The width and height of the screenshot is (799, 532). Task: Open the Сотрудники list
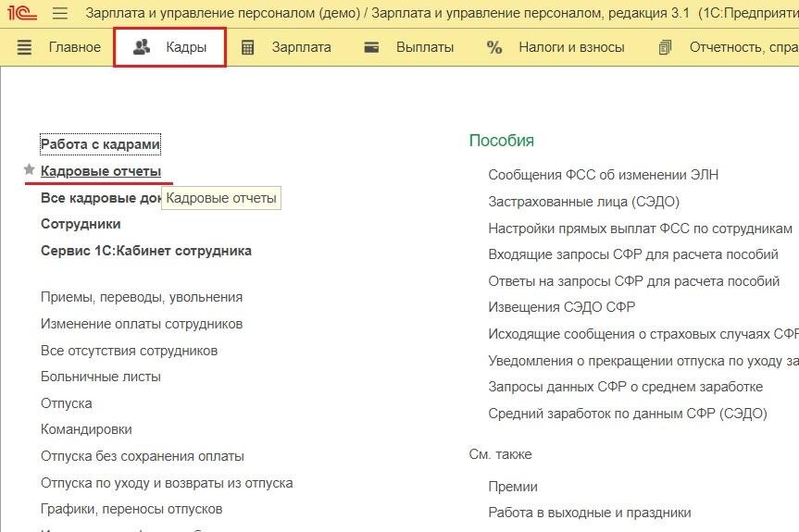(81, 224)
